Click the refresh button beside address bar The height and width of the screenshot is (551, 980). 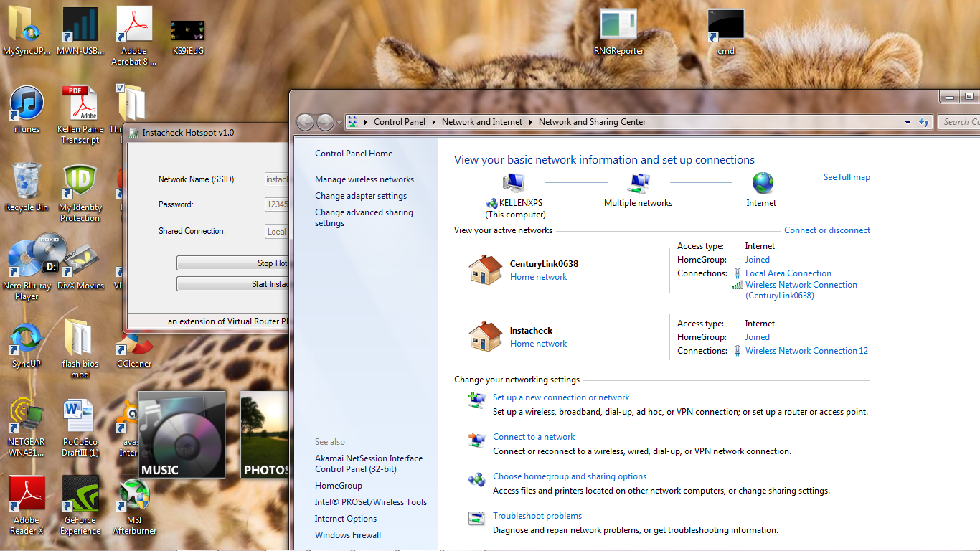924,122
